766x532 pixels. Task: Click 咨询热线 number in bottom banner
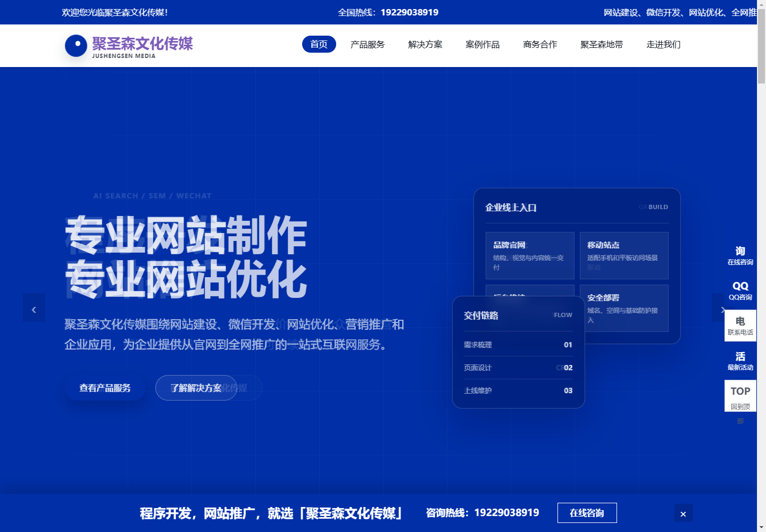coord(506,512)
